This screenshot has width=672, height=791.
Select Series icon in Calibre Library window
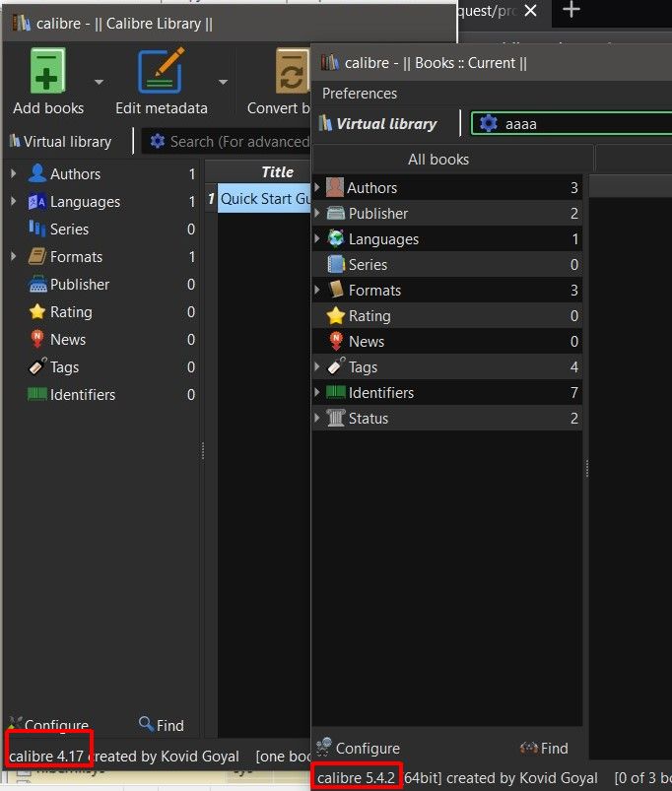(36, 229)
